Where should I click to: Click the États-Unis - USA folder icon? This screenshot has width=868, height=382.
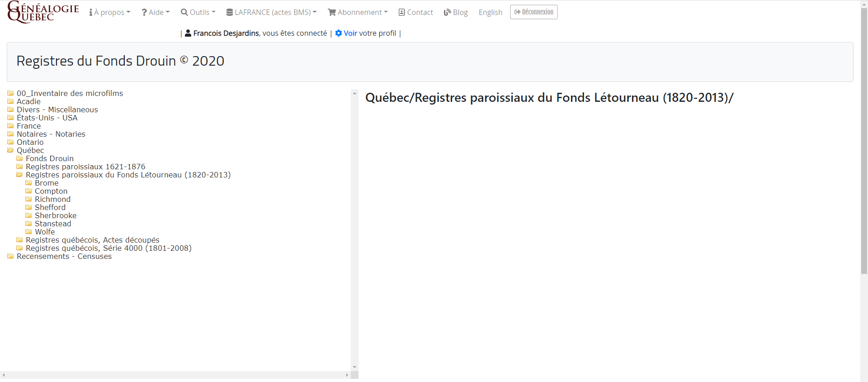pyautogui.click(x=10, y=118)
